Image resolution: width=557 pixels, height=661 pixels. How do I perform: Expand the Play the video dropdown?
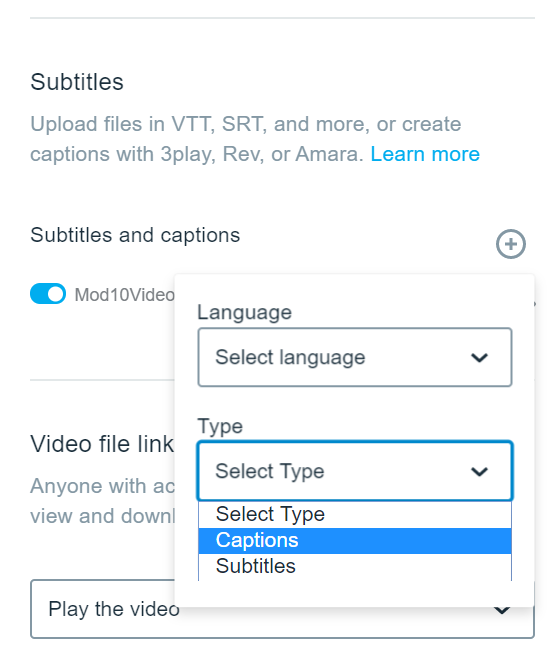pyautogui.click(x=282, y=609)
